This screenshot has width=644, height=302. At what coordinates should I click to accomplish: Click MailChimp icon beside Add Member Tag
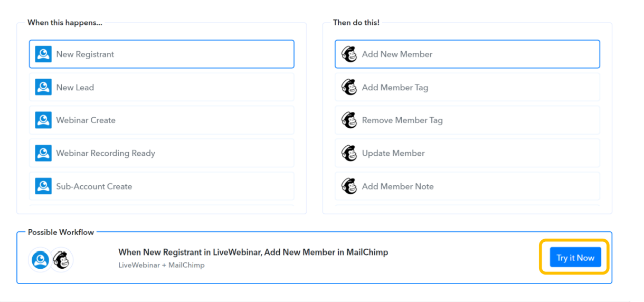[349, 87]
